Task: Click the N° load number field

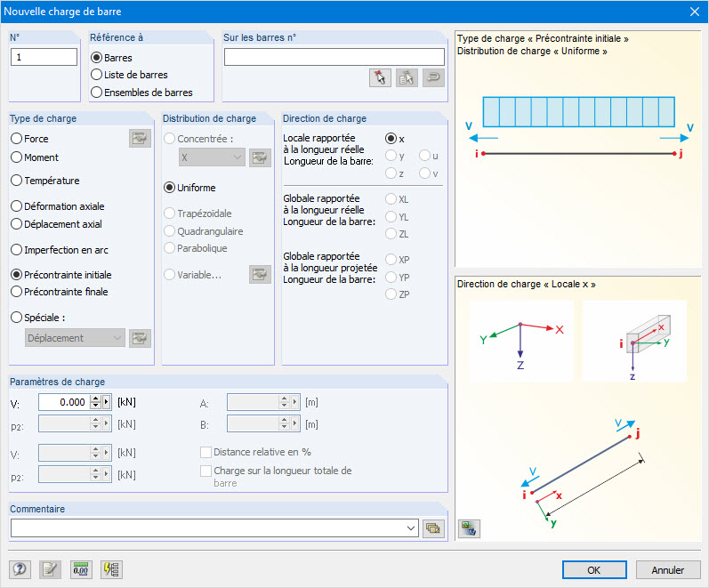Action: click(44, 57)
